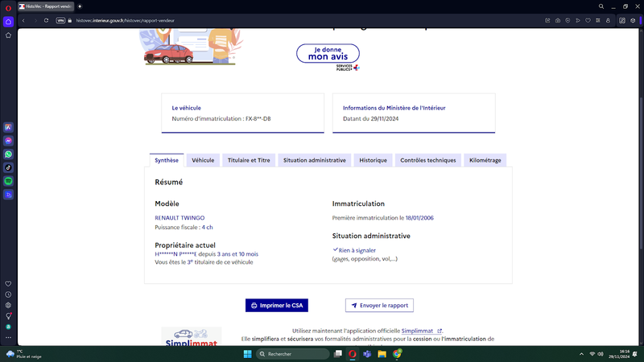Open the player icon below Spotify

click(x=8, y=195)
